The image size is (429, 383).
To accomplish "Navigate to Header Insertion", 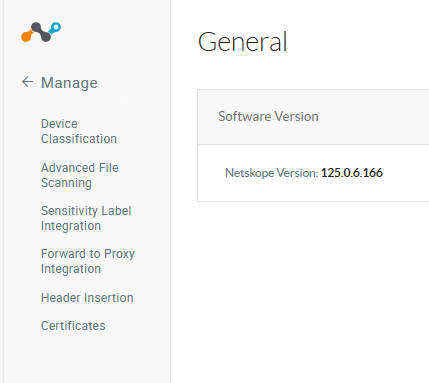I will click(87, 298).
